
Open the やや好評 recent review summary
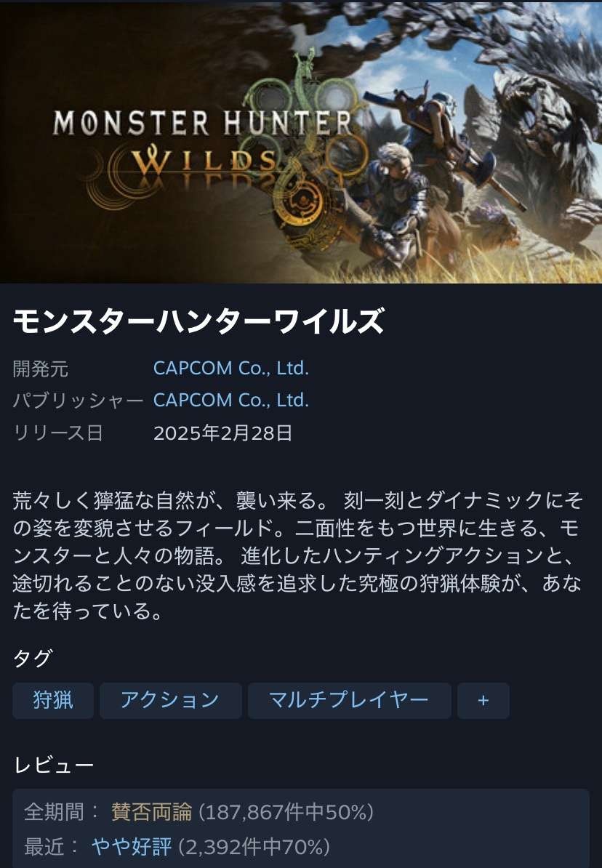point(132,846)
